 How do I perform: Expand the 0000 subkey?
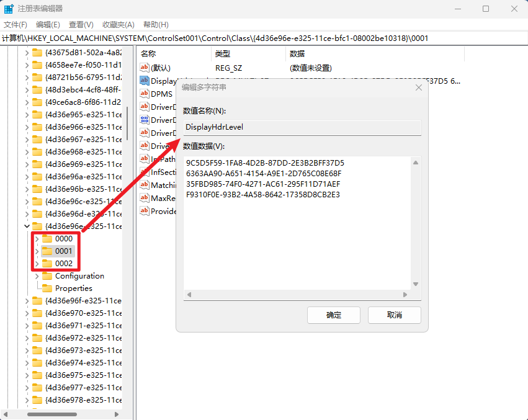[37, 239]
